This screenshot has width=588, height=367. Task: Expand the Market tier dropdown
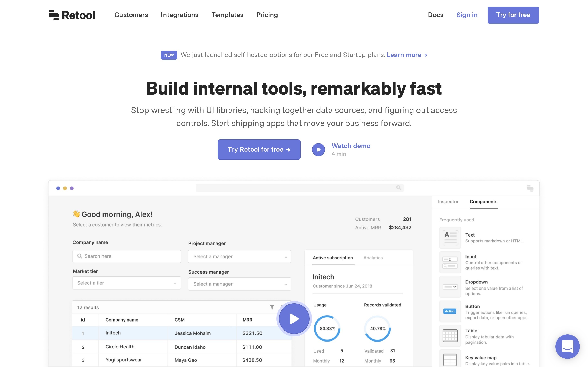tap(127, 283)
